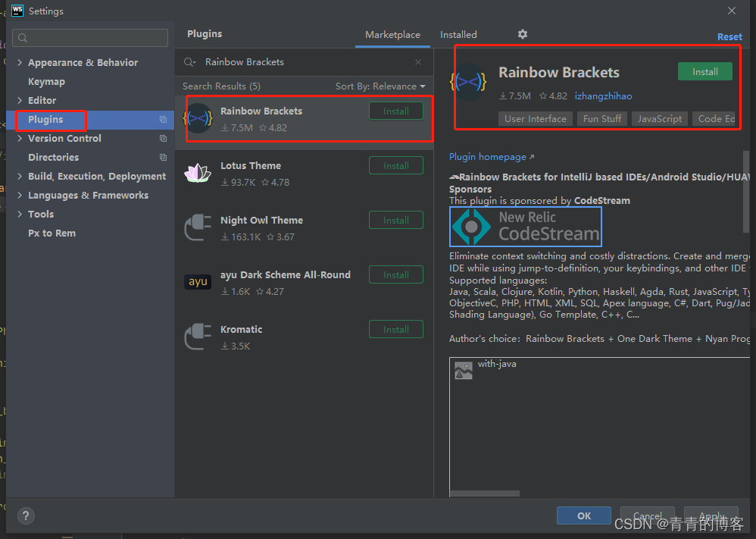Click the Rainbow Brackets list icon

click(x=198, y=118)
